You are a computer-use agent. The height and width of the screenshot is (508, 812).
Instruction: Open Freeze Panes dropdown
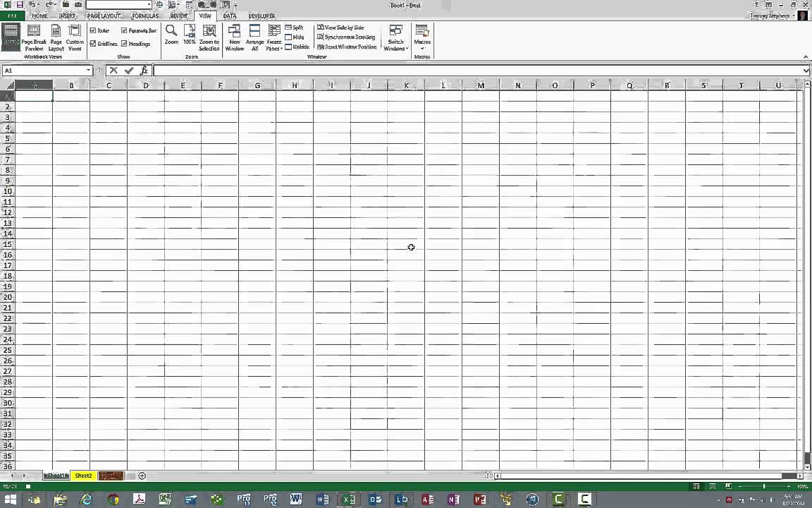tap(274, 38)
